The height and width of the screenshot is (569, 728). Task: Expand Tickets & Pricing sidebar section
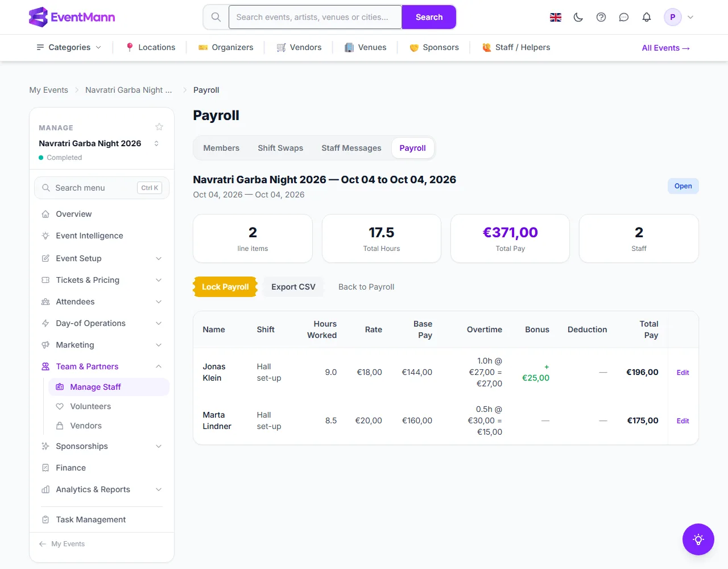point(102,280)
